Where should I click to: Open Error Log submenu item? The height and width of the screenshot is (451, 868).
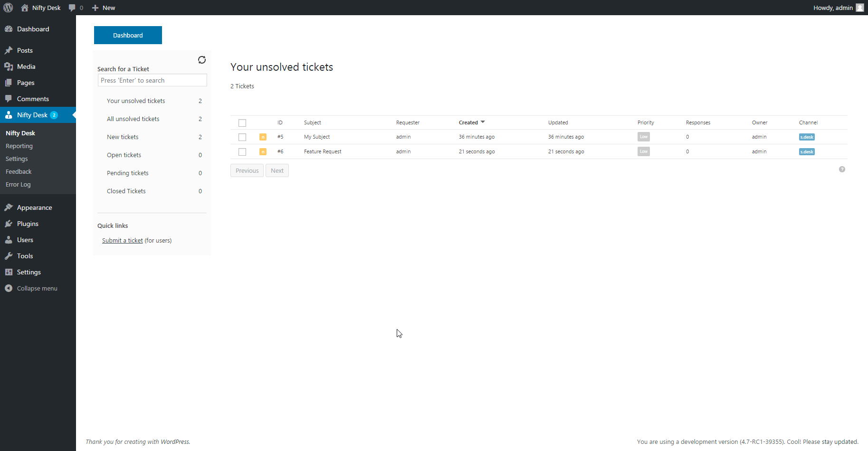coord(18,185)
